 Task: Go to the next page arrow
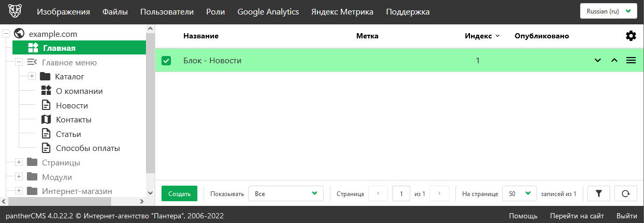(439, 193)
